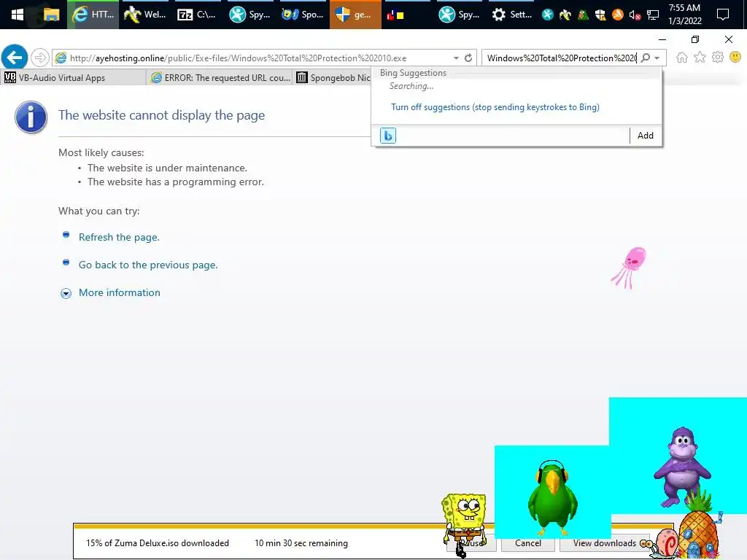This screenshot has width=747, height=560.
Task: Open the first Spy... taskbar app
Action: 249,15
